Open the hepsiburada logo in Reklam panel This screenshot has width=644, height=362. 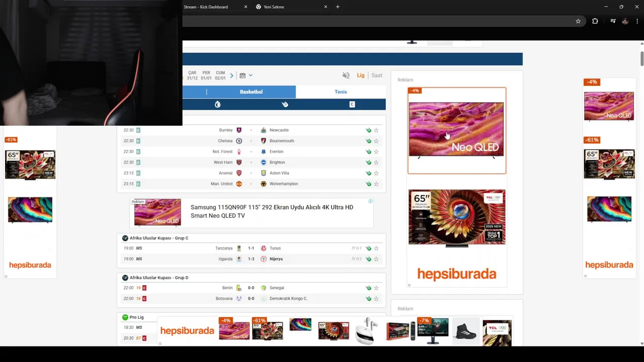click(457, 274)
